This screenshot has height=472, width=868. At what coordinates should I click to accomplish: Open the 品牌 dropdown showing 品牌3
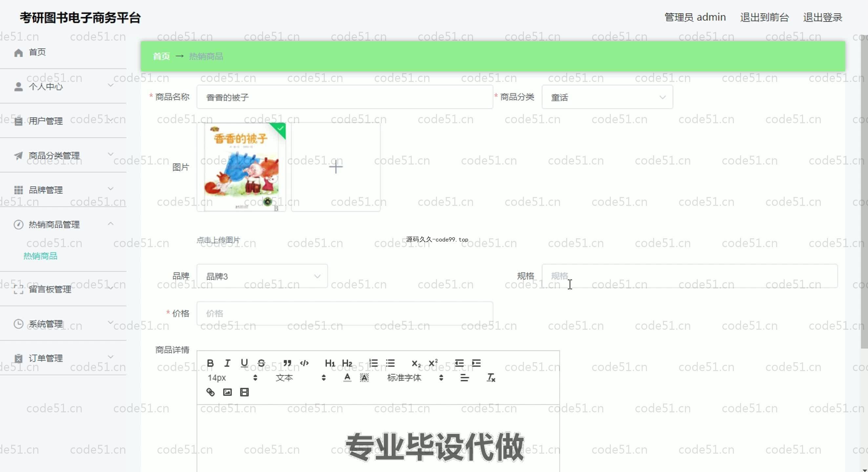pyautogui.click(x=262, y=276)
